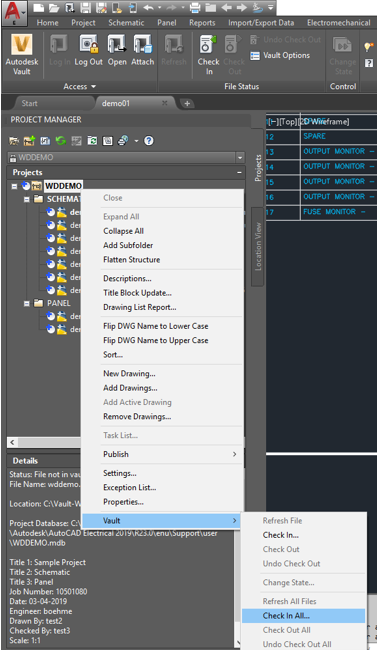Collapse the WDDEMO project tree node

pyautogui.click(x=15, y=186)
